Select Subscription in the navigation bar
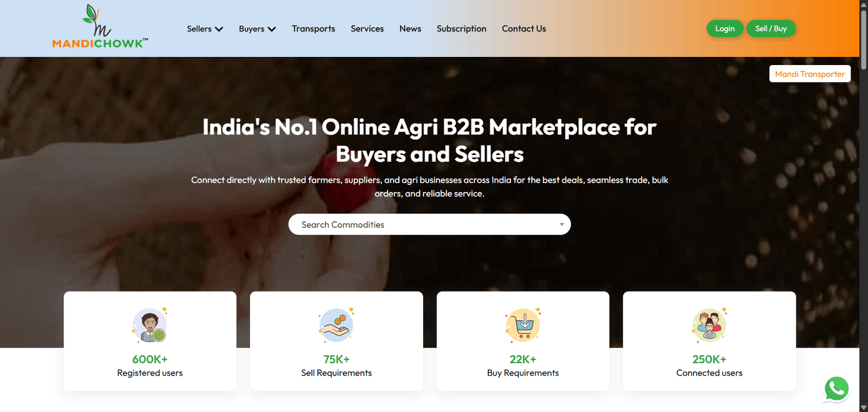868x412 pixels. click(462, 29)
